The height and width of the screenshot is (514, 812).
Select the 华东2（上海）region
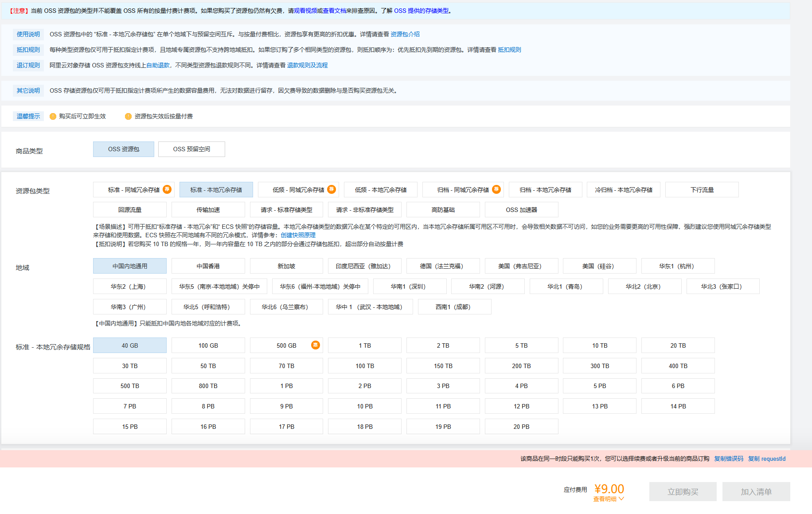129,286
